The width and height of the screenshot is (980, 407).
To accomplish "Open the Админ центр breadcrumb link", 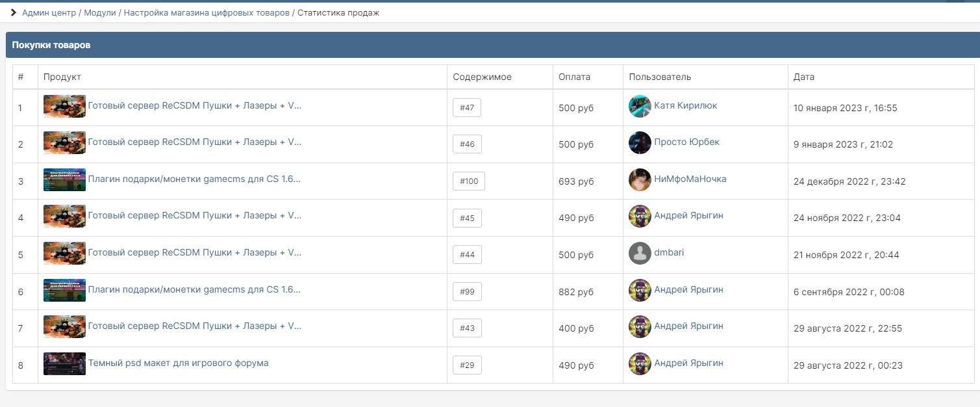I will tap(49, 13).
